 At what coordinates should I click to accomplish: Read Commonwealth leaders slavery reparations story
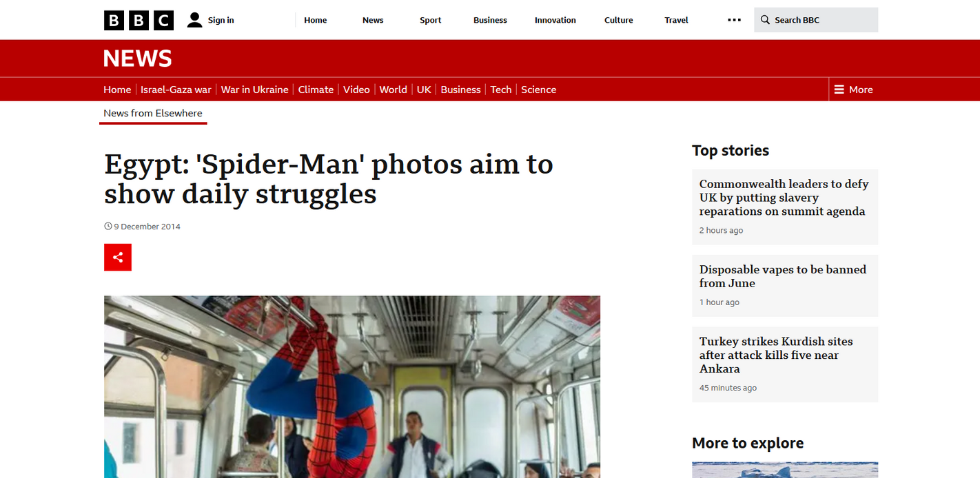click(x=784, y=198)
